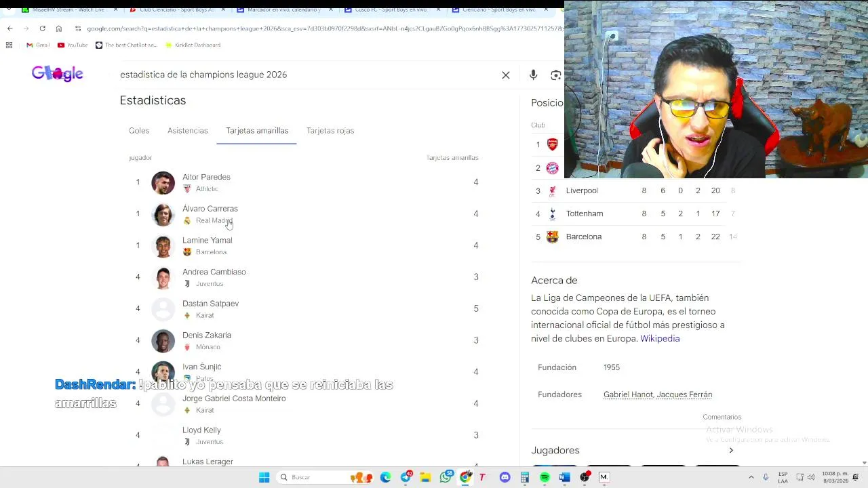The height and width of the screenshot is (488, 868).
Task: Open search by image camera icon
Action: tap(556, 75)
